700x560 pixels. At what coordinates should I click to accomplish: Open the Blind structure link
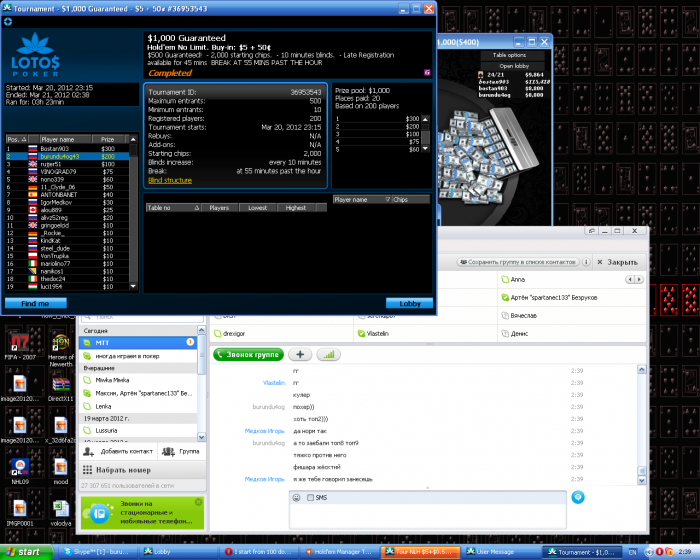tap(170, 180)
